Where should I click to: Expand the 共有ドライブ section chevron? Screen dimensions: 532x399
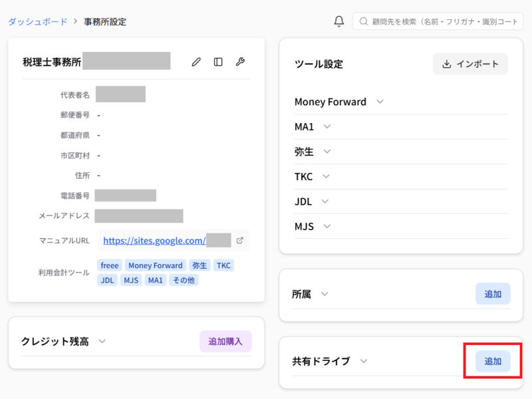[x=364, y=361]
